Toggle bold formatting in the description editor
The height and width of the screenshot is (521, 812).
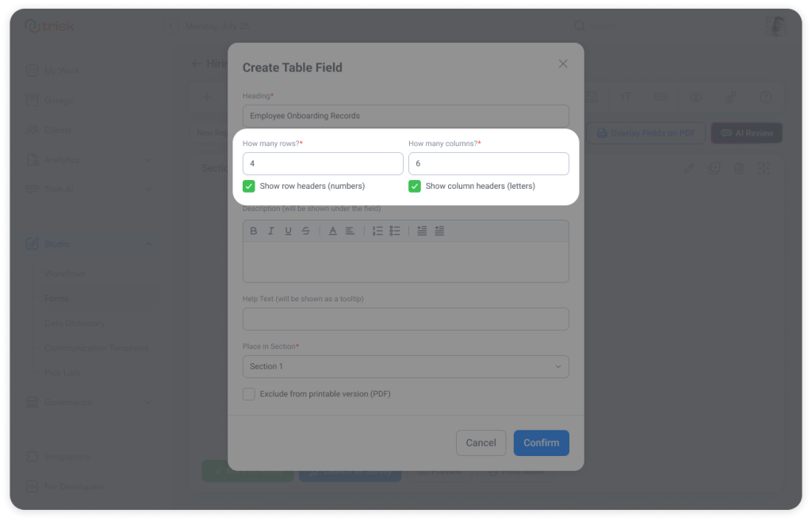(253, 231)
